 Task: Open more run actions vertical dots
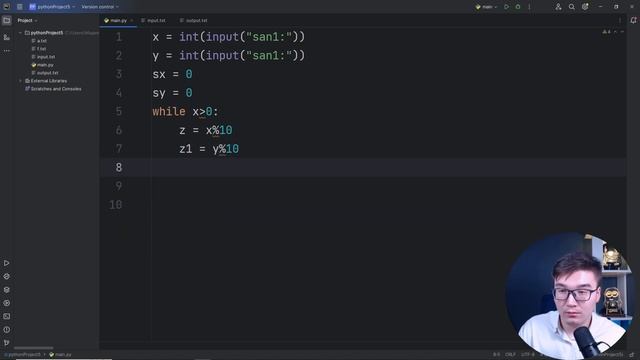(x=529, y=7)
